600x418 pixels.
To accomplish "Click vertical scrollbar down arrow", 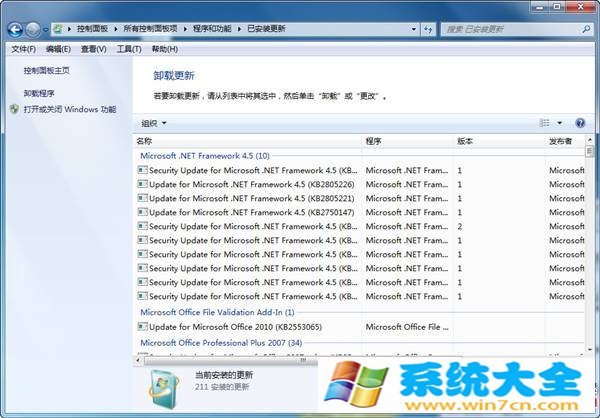I will 589,349.
